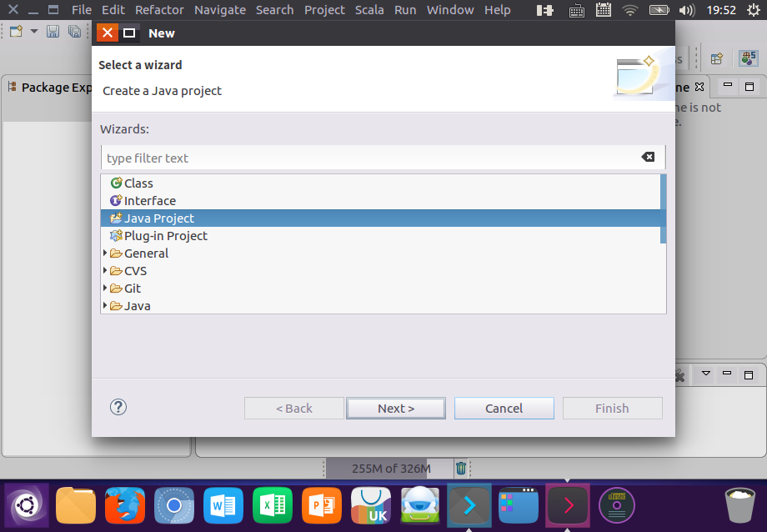This screenshot has width=767, height=532.
Task: Click the Cancel button
Action: pos(504,409)
